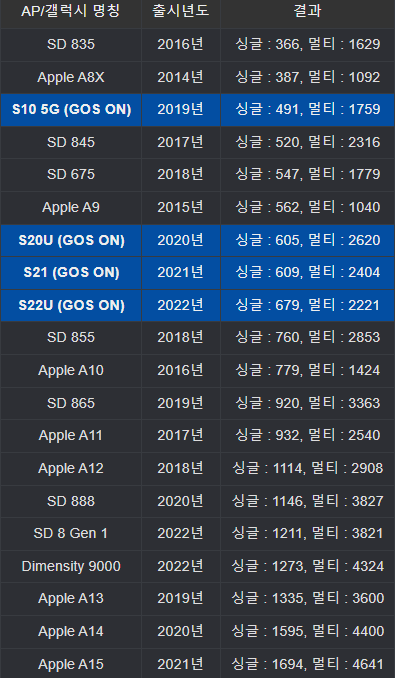Click the year cell in Apple A15 row
This screenshot has height=678, width=395.
pyautogui.click(x=181, y=664)
